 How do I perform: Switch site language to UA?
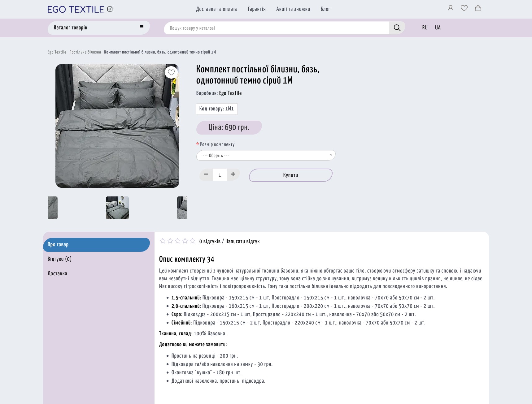[x=438, y=28]
